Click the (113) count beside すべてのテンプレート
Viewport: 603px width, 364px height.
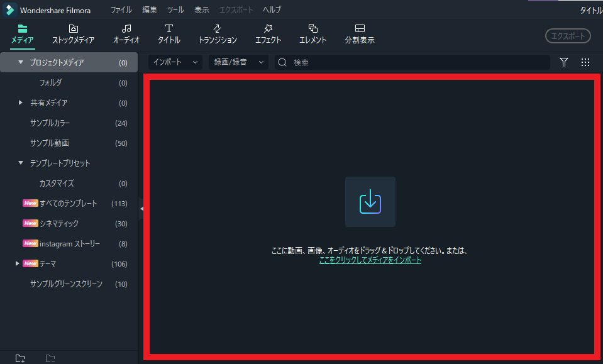pyautogui.click(x=119, y=204)
